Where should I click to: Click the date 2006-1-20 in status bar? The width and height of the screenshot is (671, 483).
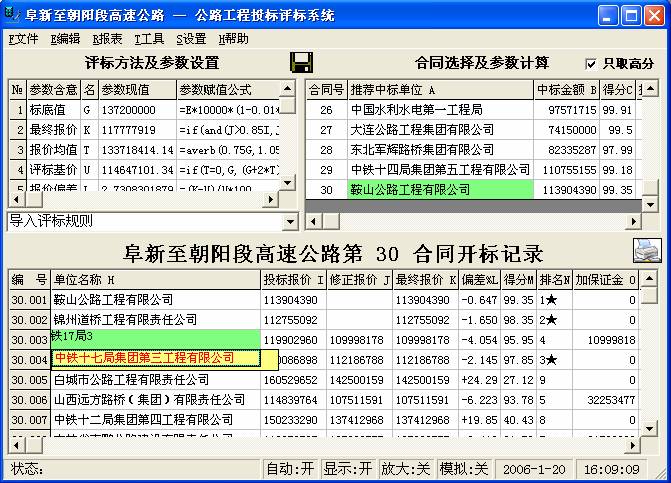(x=534, y=469)
